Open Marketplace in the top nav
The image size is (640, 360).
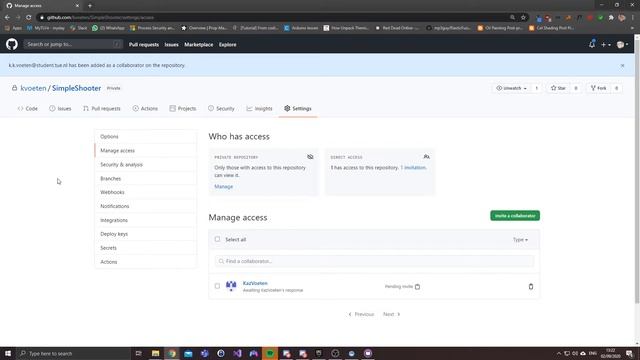pos(198,44)
